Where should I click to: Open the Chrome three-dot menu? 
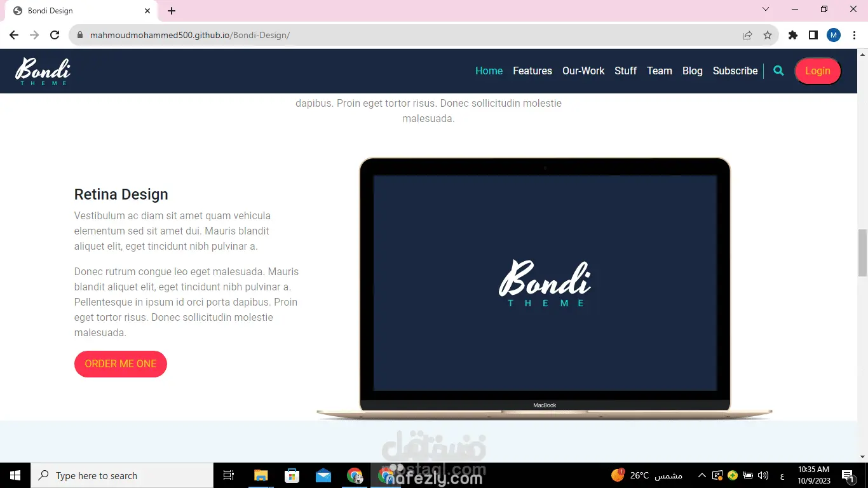click(855, 35)
